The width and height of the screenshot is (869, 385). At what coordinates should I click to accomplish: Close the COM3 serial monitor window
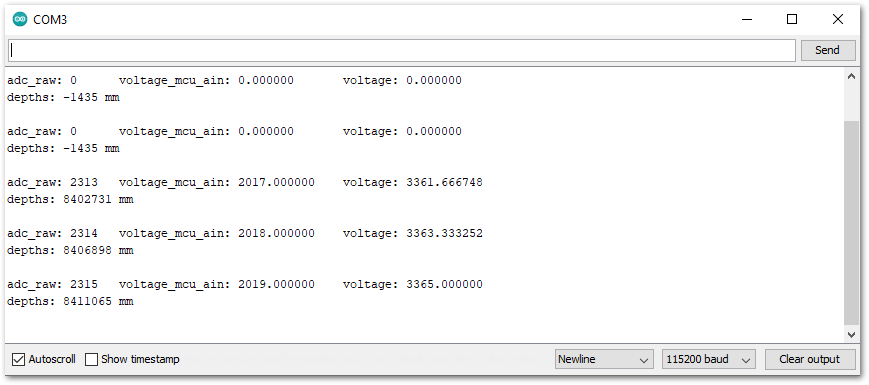[837, 19]
